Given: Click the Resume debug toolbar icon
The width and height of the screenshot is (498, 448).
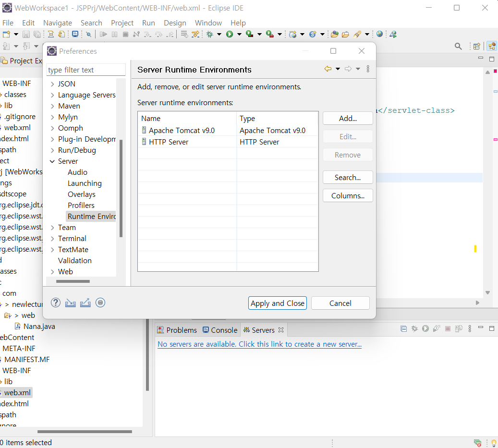Looking at the screenshot, I should (103, 34).
